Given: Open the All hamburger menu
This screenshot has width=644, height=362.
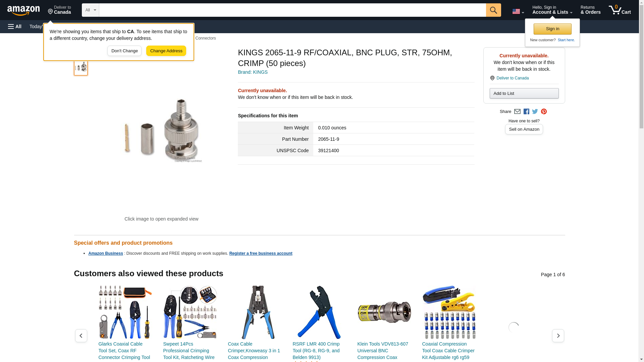Looking at the screenshot, I should [x=15, y=26].
